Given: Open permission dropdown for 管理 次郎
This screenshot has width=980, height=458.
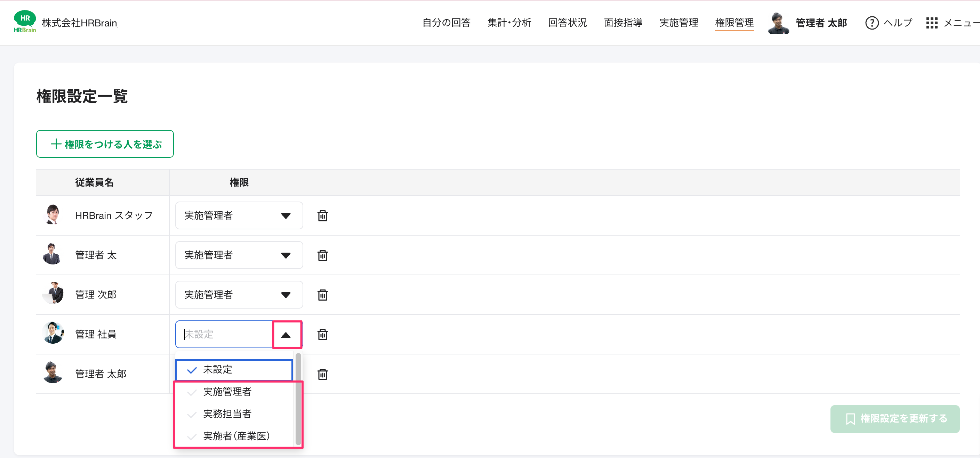Looking at the screenshot, I should click(239, 295).
